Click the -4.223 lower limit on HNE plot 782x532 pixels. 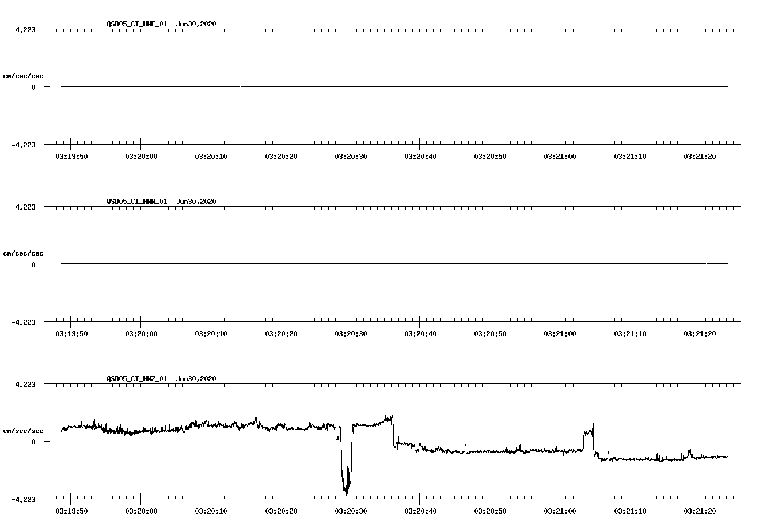pos(23,145)
